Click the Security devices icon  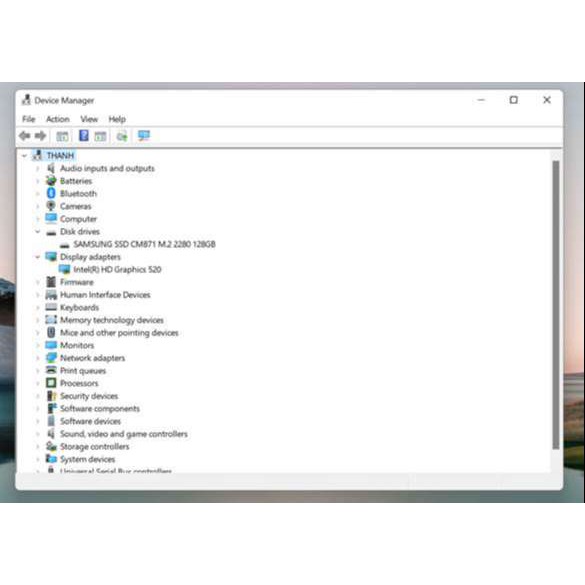click(51, 396)
